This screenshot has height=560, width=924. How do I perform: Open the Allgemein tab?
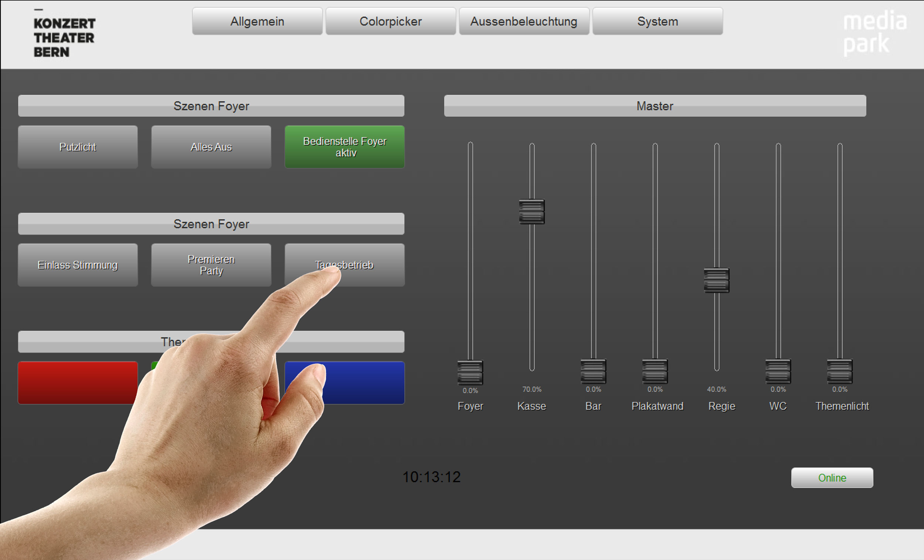click(x=257, y=21)
